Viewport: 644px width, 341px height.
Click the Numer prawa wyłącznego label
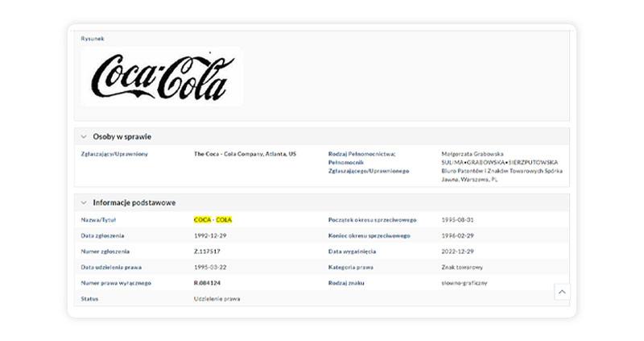pos(116,283)
